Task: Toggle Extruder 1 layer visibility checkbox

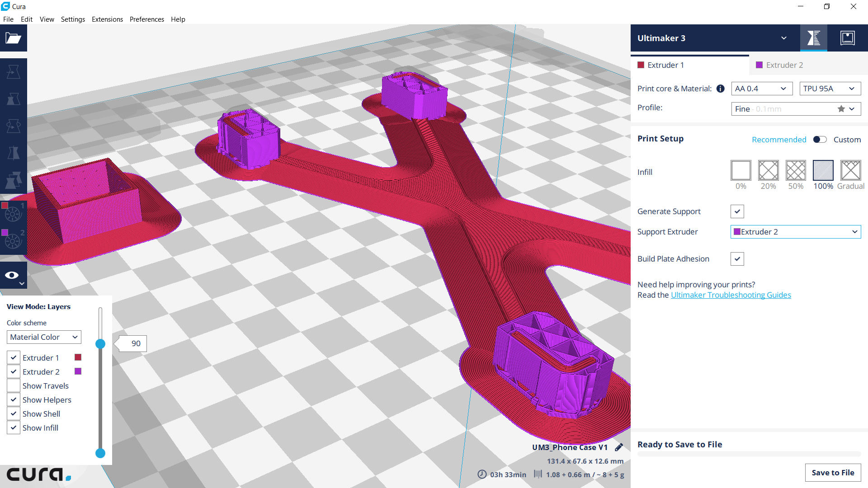Action: coord(14,357)
